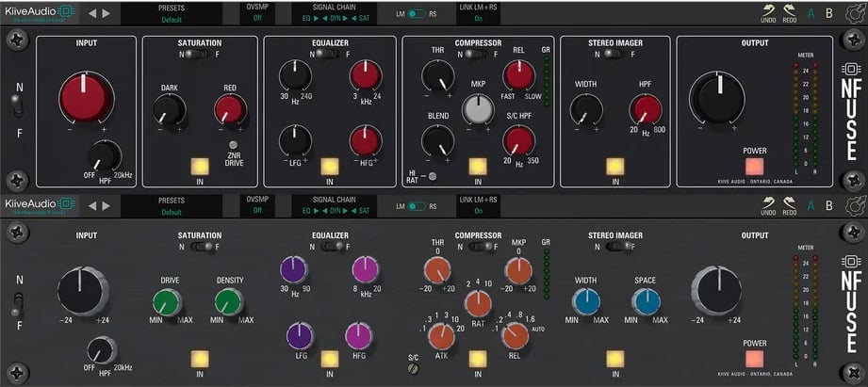Toggle top Compressor IN button
The image size is (868, 387).
[478, 167]
